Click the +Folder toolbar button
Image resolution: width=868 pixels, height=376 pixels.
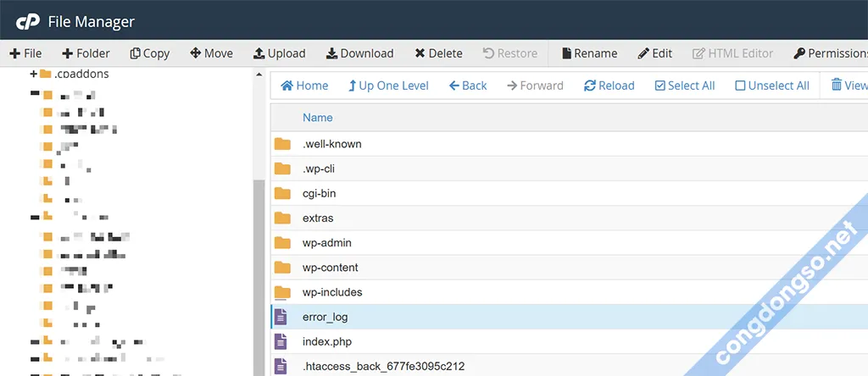86,53
